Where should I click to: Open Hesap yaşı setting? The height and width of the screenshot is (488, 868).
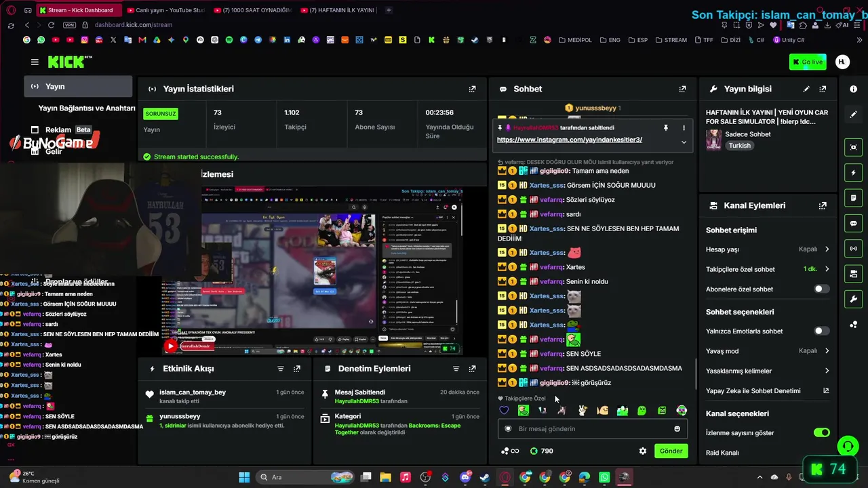pos(768,249)
